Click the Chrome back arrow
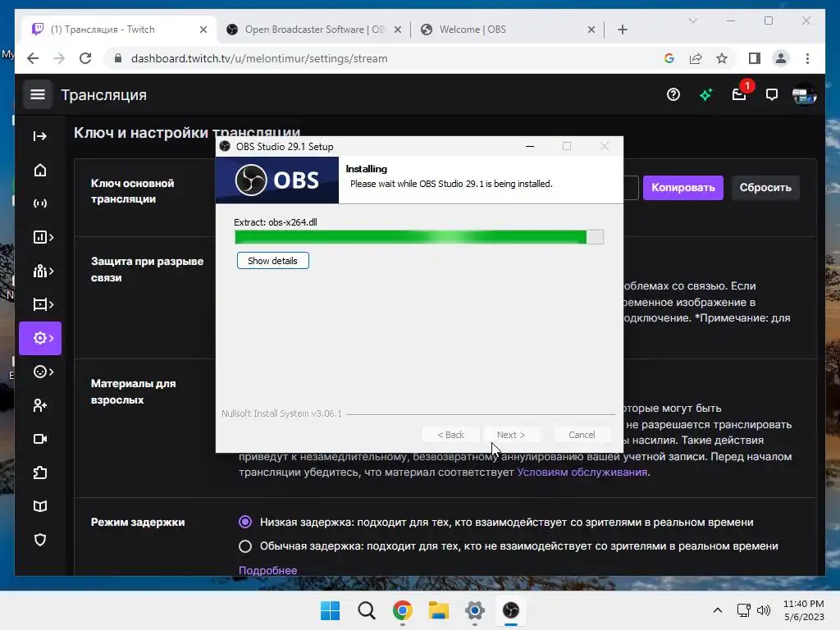Viewport: 840px width, 630px height. 33,58
